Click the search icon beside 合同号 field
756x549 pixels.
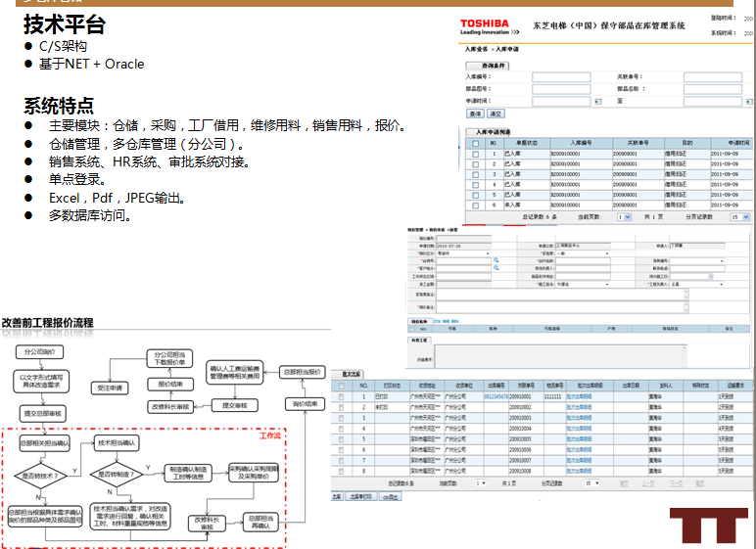click(x=496, y=260)
